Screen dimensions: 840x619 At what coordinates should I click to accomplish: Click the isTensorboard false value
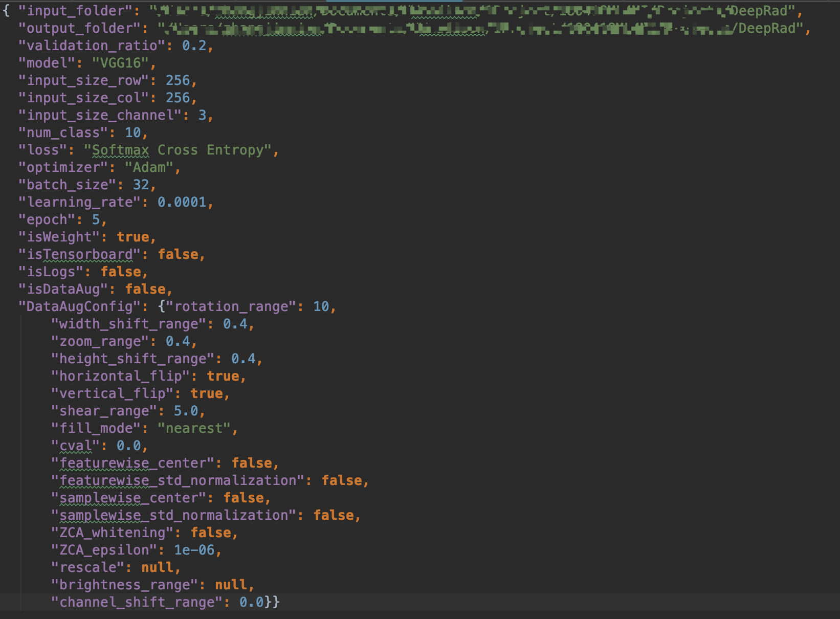pos(178,254)
